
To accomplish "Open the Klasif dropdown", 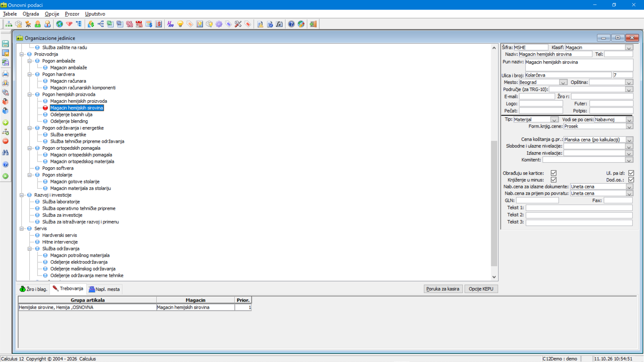I will (x=629, y=47).
